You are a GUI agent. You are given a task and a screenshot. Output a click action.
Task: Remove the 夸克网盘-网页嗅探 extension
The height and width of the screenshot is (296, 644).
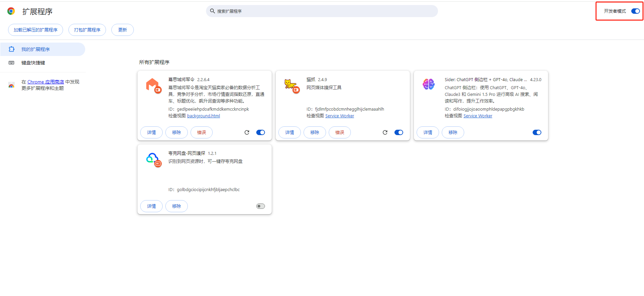point(176,206)
